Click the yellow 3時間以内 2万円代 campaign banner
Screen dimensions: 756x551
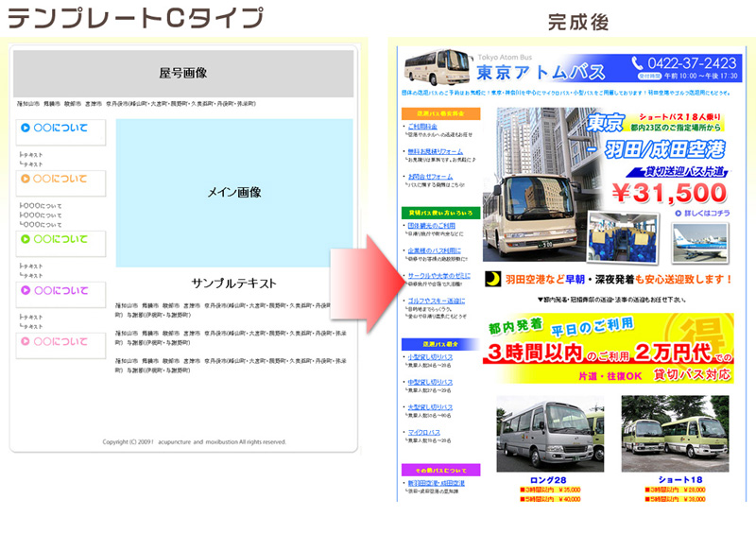608,349
